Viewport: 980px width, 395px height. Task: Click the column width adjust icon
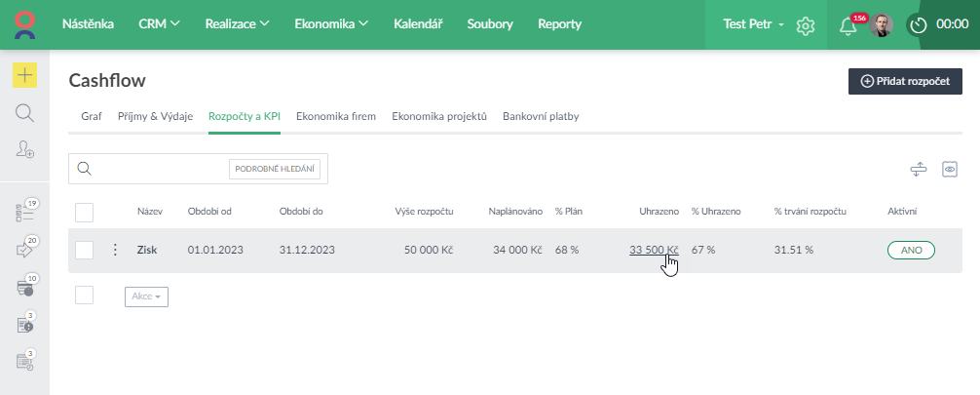(918, 169)
